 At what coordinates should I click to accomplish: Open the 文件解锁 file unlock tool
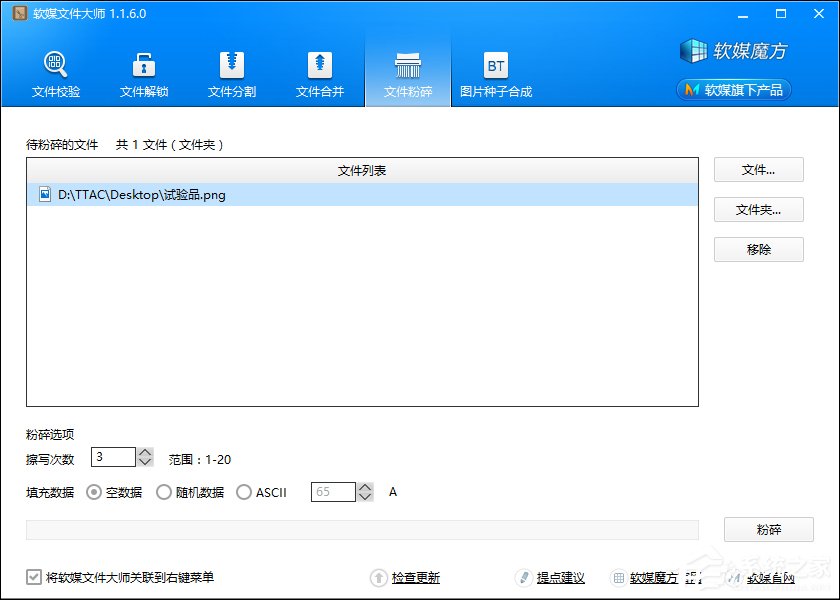click(x=144, y=74)
